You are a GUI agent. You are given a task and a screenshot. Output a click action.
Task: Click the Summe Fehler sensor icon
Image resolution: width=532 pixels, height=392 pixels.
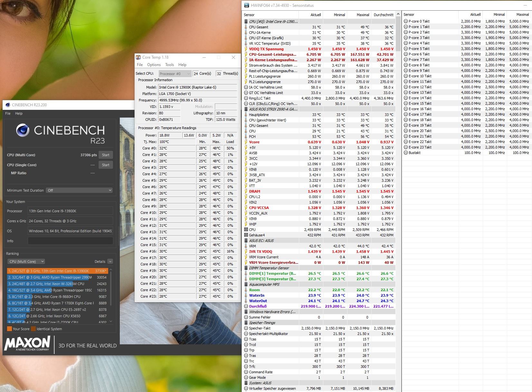[x=246, y=317]
